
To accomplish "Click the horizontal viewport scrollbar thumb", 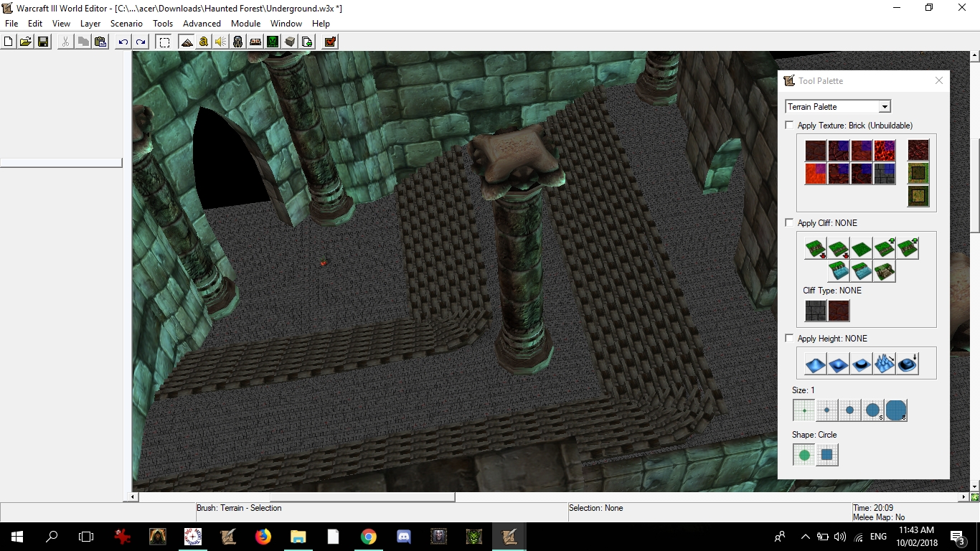I will click(362, 496).
